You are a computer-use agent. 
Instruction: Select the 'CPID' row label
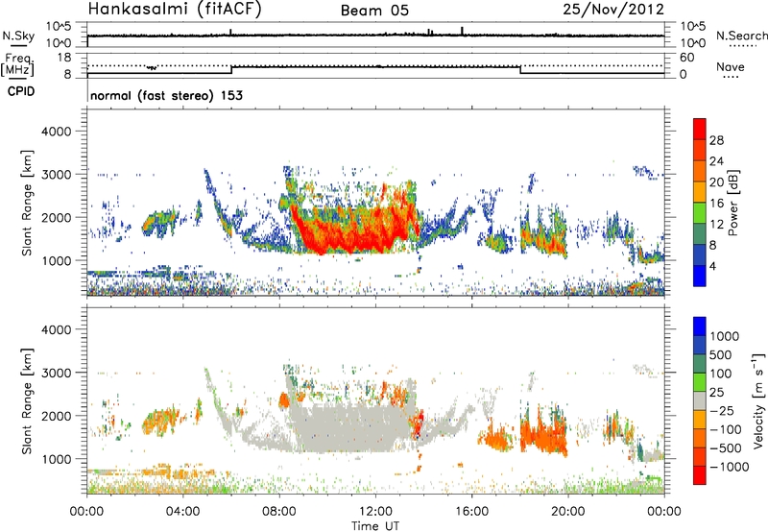(21, 91)
